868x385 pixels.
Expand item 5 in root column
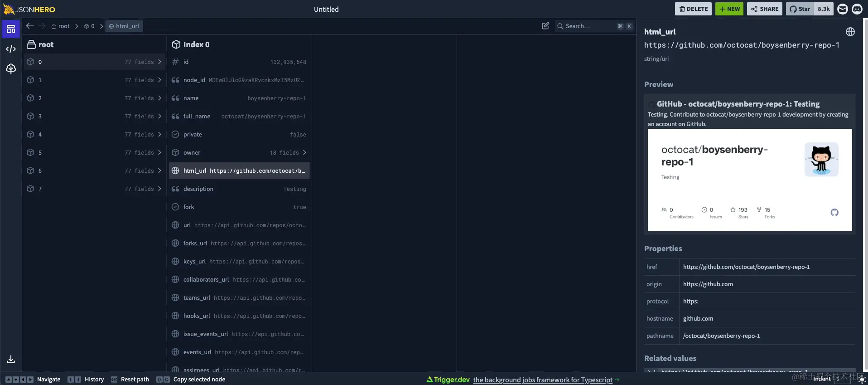tap(95, 152)
